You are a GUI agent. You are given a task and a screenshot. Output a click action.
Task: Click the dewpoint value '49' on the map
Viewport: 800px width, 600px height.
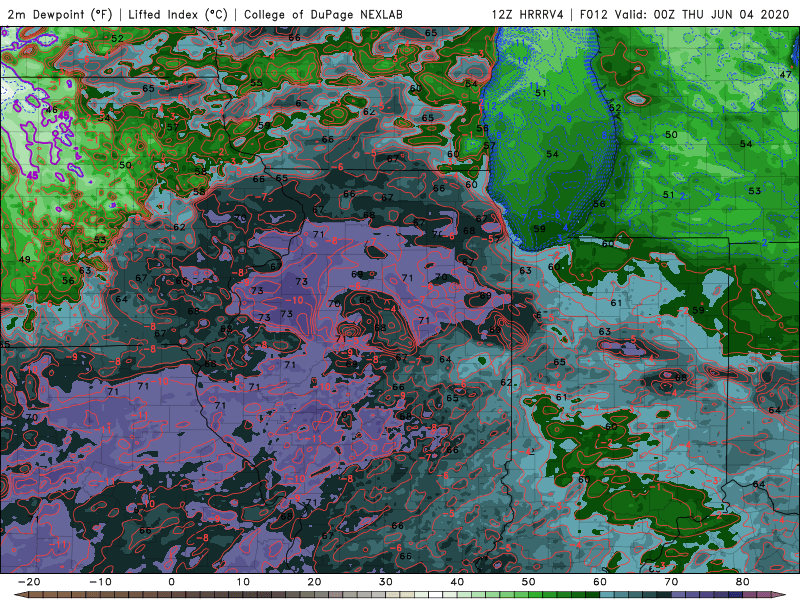24,259
